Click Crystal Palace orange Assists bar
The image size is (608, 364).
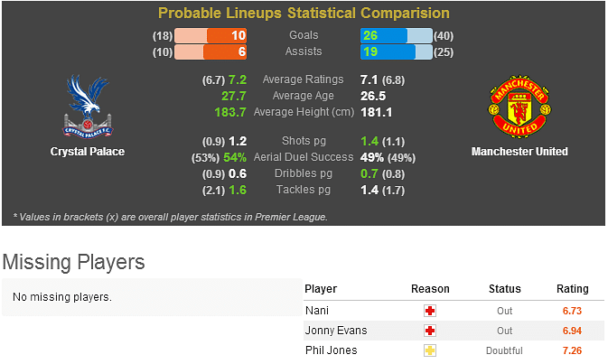[x=210, y=52]
